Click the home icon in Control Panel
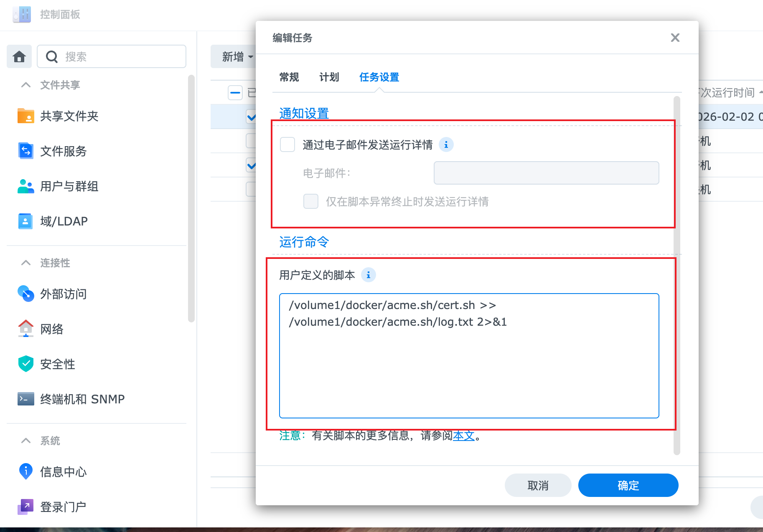The image size is (763, 532). tap(19, 56)
